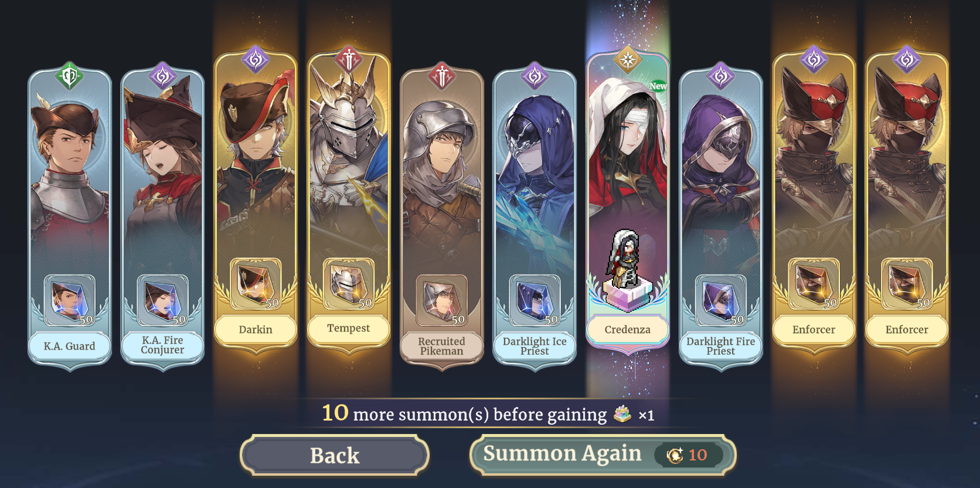Select the red sword emblem above Recruited Pikeman
Screen dimensions: 980x488
(x=442, y=76)
